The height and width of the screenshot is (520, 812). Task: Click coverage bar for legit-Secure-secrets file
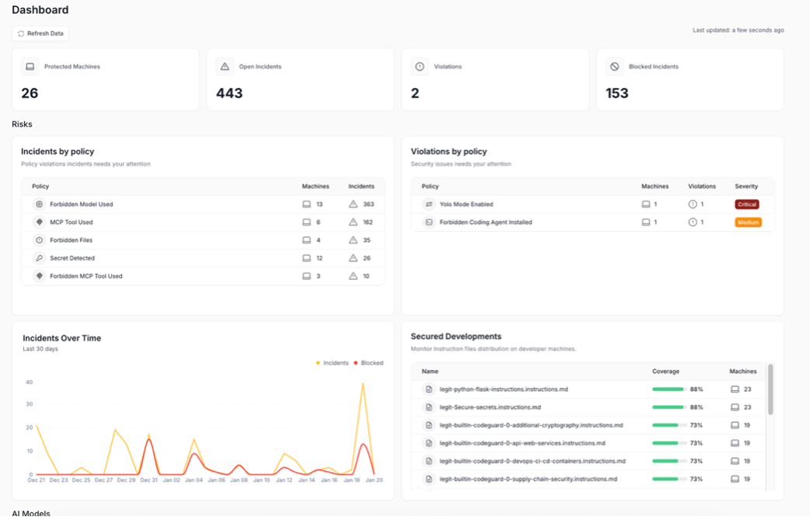coord(668,407)
